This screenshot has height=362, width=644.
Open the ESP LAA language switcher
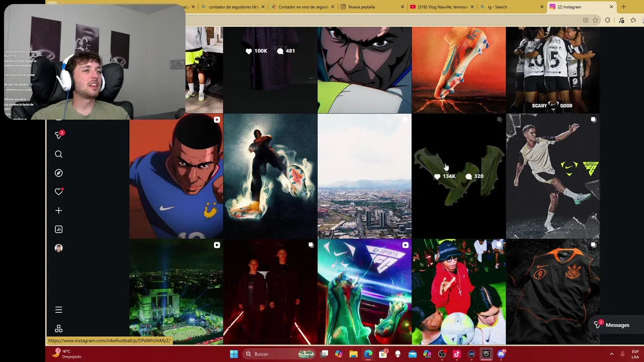point(635,354)
